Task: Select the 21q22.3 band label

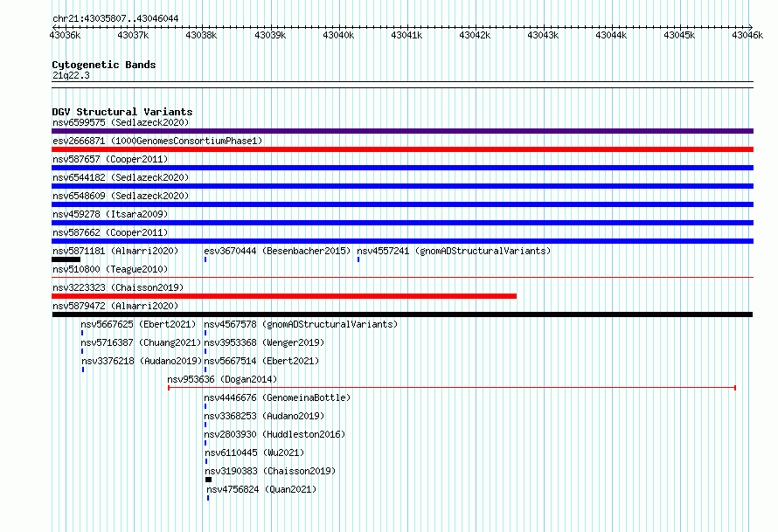Action: point(71,75)
